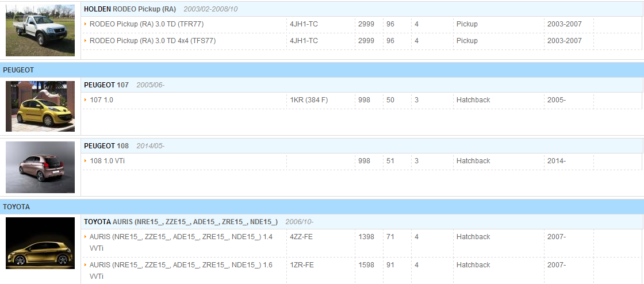Select the TOYOTA brand section header
The width and height of the screenshot is (644, 284).
[322, 207]
